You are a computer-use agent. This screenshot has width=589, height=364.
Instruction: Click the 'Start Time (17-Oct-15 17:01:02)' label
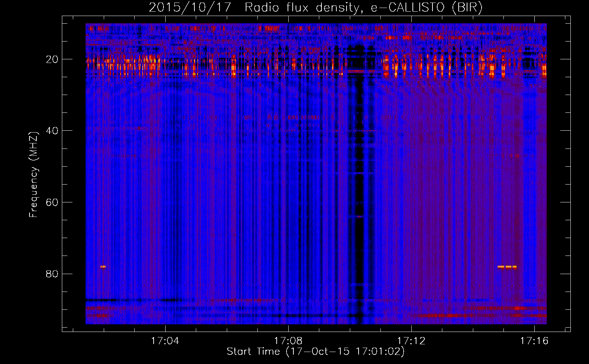click(316, 351)
